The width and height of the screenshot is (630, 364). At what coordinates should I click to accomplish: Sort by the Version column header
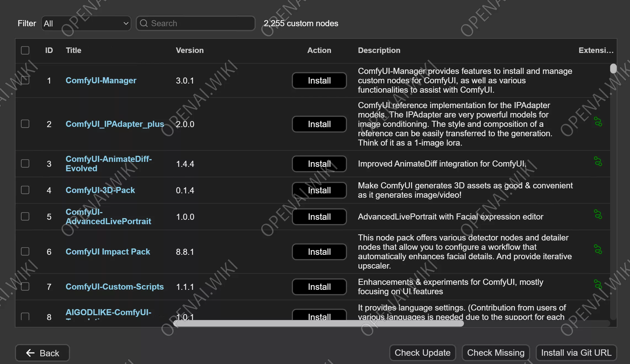190,50
